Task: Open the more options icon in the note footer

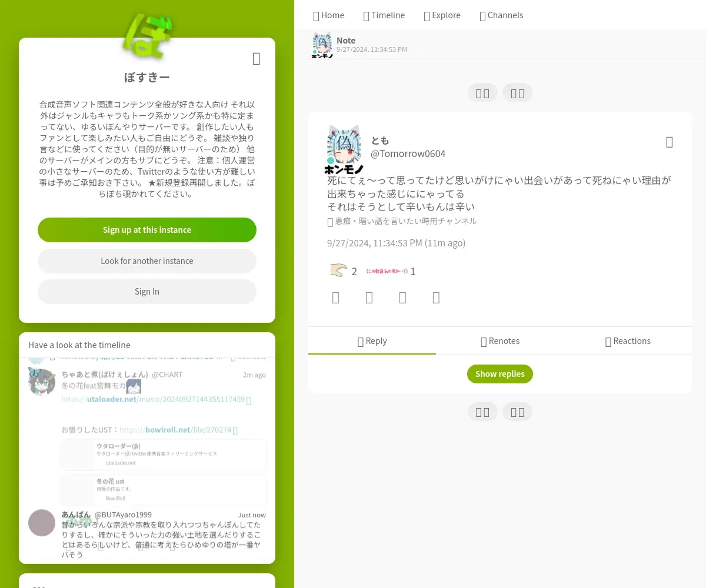Action: click(436, 298)
